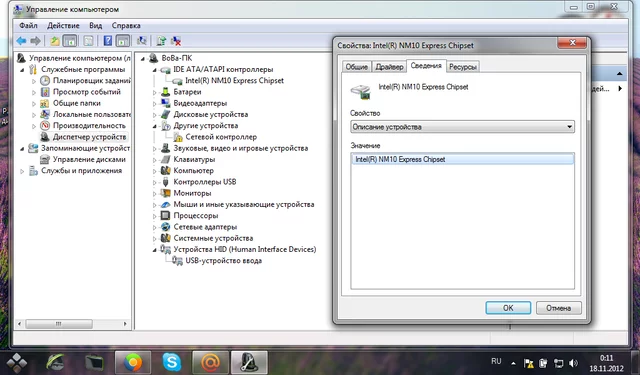Show hidden tray icons arrow
The height and width of the screenshot is (375, 640).
click(x=513, y=363)
